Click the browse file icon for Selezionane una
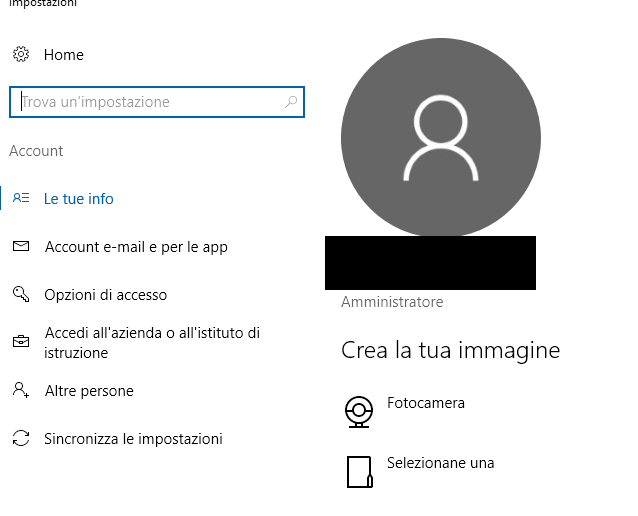The image size is (638, 516). 360,472
